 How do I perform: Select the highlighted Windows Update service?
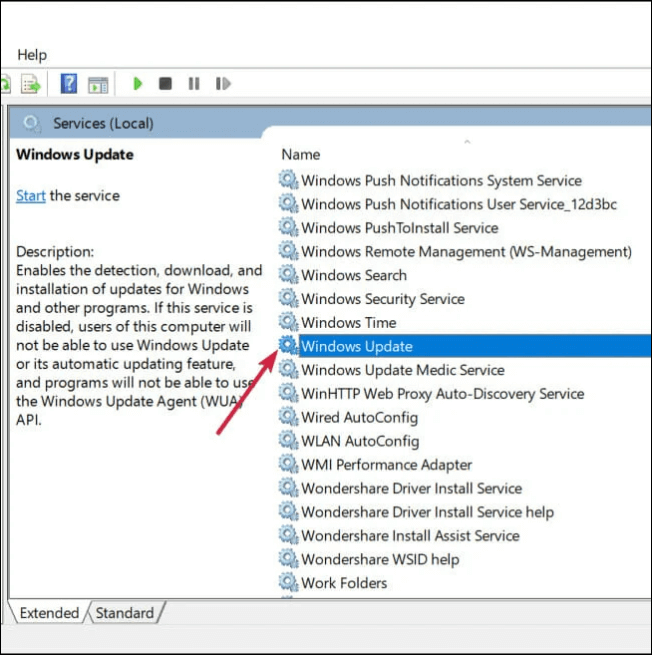coord(474,346)
